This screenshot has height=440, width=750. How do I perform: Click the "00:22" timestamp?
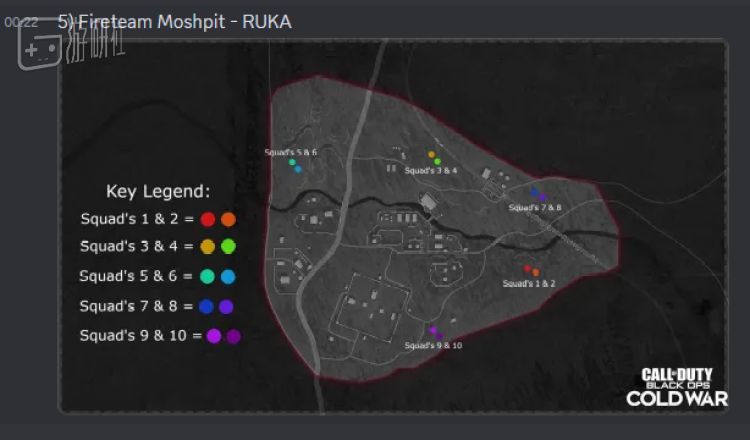[x=21, y=22]
